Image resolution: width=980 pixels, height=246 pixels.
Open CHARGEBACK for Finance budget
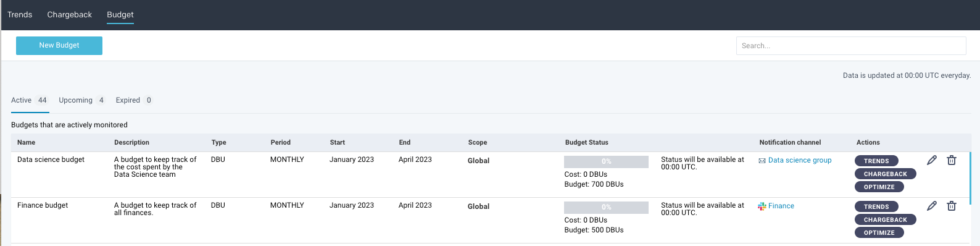(x=886, y=219)
